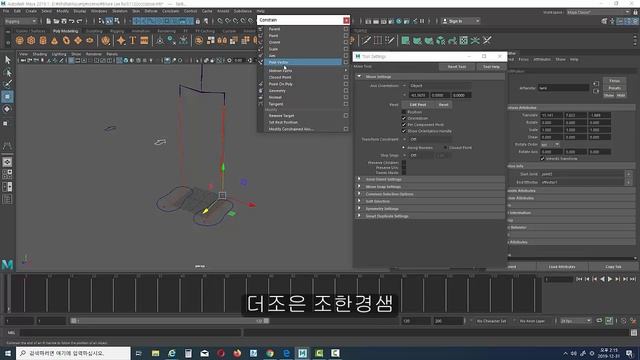Create a polygon cube from shelf
Screen dimensions: 640x360
coord(31,40)
